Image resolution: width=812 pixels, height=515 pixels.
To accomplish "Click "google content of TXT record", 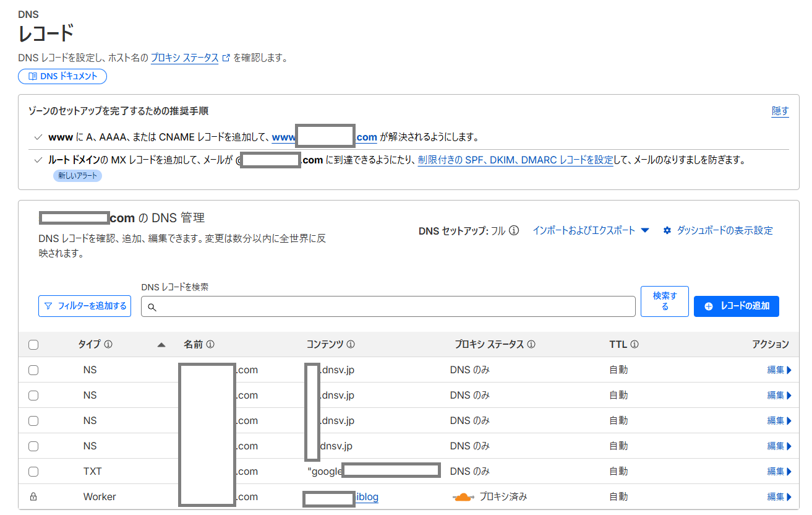I will coord(325,472).
